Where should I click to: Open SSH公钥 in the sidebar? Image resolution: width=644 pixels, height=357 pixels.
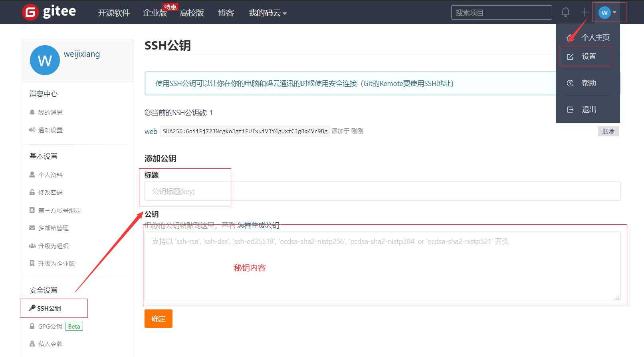[49, 308]
